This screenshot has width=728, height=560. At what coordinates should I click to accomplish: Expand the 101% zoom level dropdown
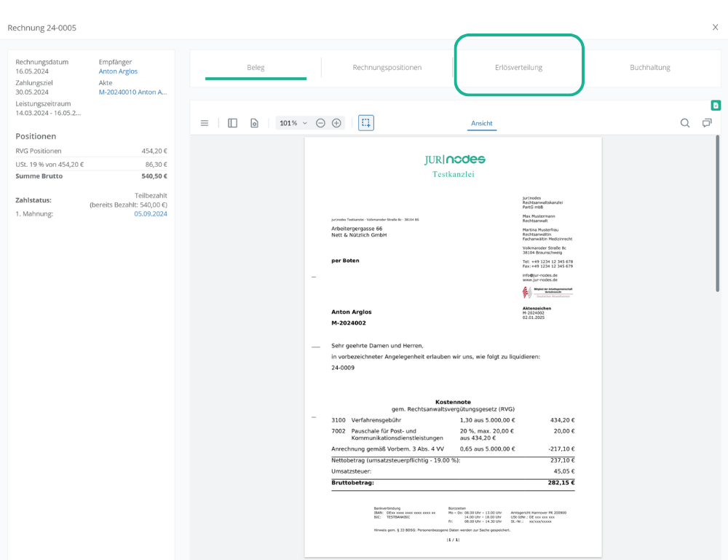click(293, 123)
